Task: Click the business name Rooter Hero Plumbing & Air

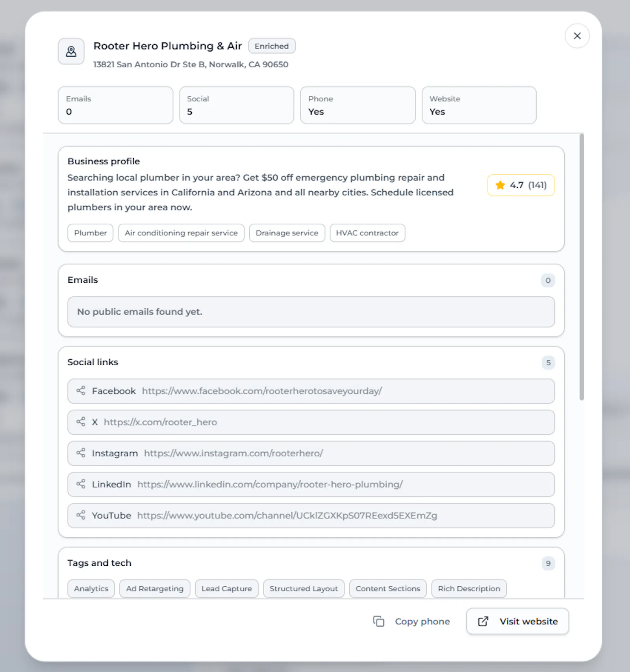Action: pos(168,46)
